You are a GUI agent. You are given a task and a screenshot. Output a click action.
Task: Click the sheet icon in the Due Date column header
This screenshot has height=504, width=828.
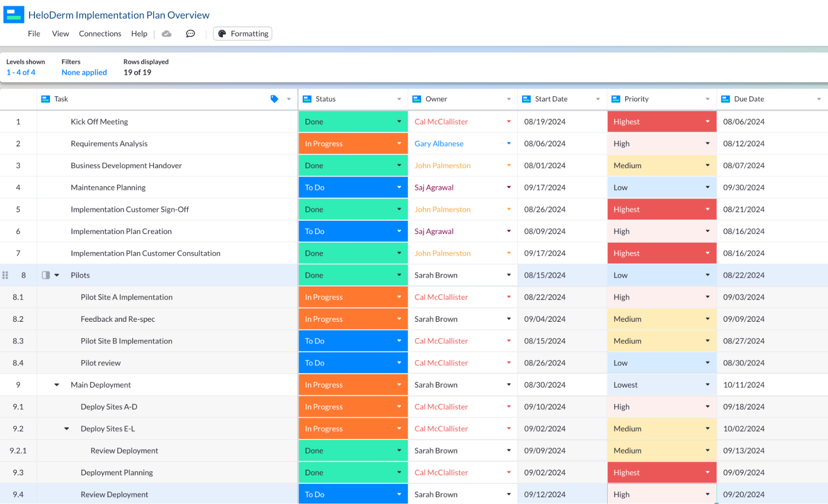725,99
